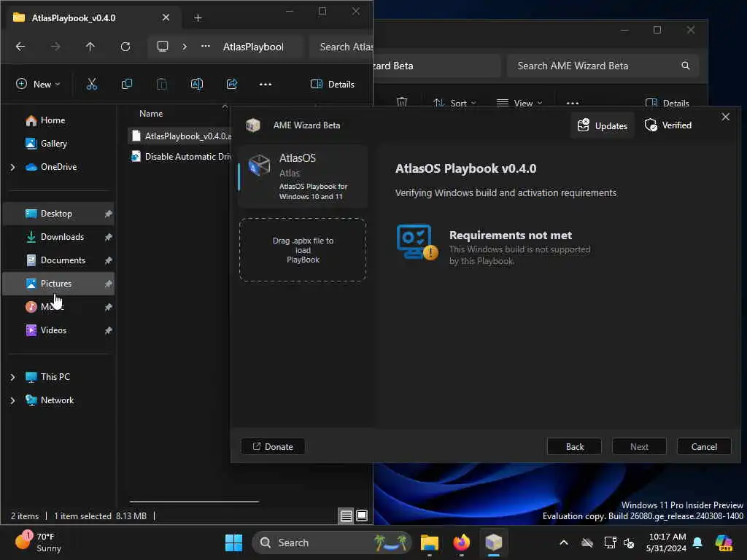Screen dimensions: 747x560
Task: Switch to the large thumbnails view icon in status bar
Action: point(362,516)
